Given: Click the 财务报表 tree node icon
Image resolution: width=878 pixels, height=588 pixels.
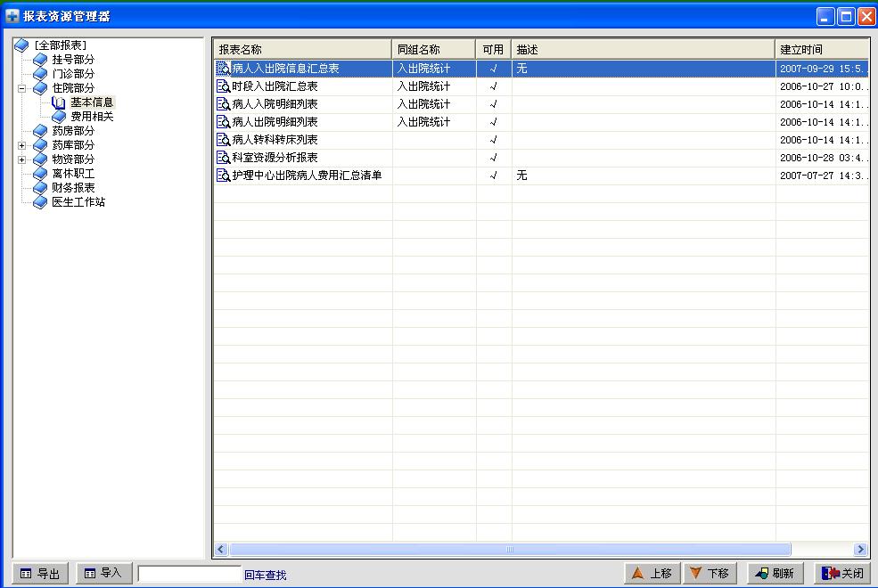Looking at the screenshot, I should pos(40,188).
